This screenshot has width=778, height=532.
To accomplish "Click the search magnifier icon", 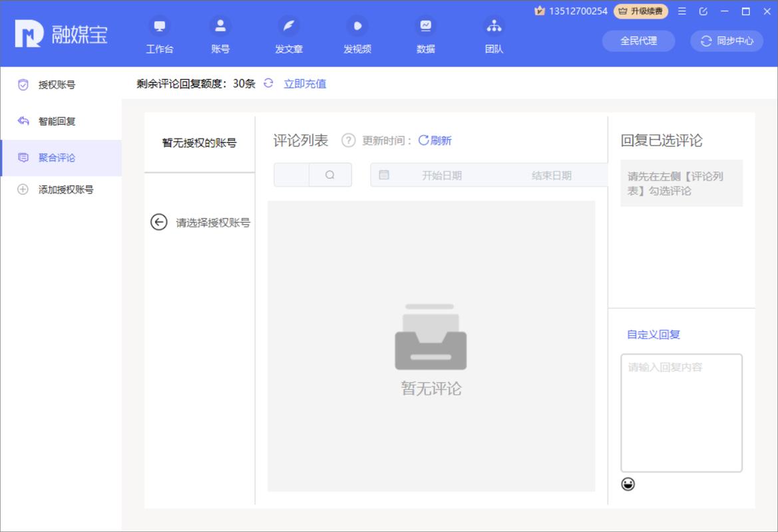I will (x=330, y=175).
